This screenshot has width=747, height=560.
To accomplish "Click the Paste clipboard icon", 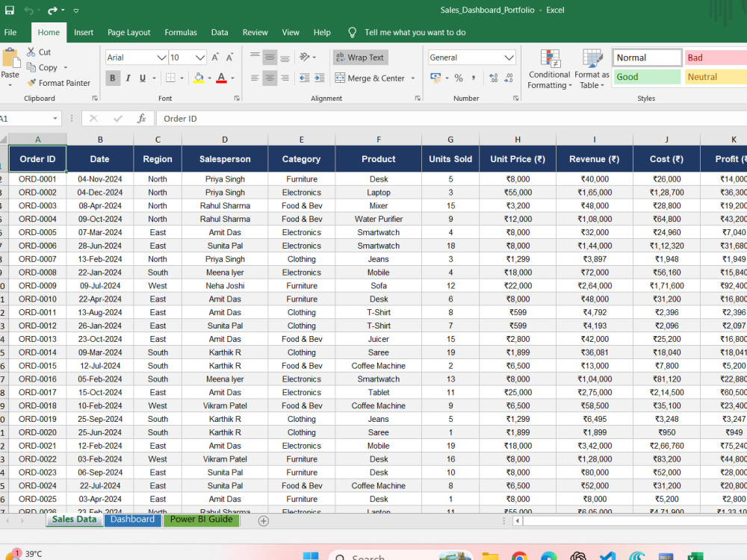I will click(10, 58).
